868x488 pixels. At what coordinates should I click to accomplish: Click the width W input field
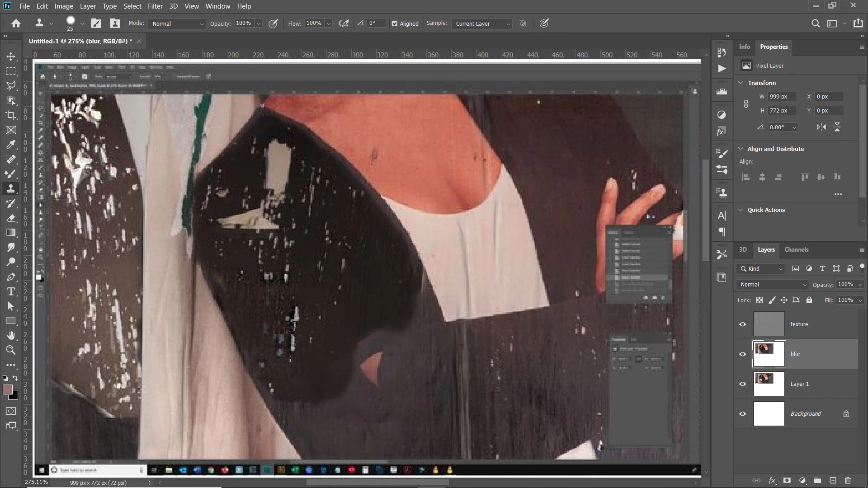(782, 97)
